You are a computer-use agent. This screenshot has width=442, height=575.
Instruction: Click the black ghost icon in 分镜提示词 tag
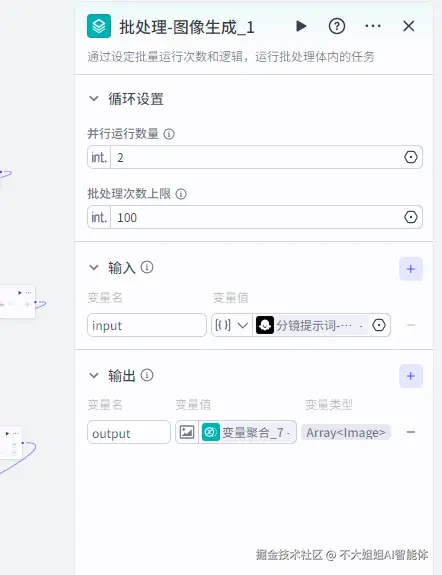coord(265,325)
